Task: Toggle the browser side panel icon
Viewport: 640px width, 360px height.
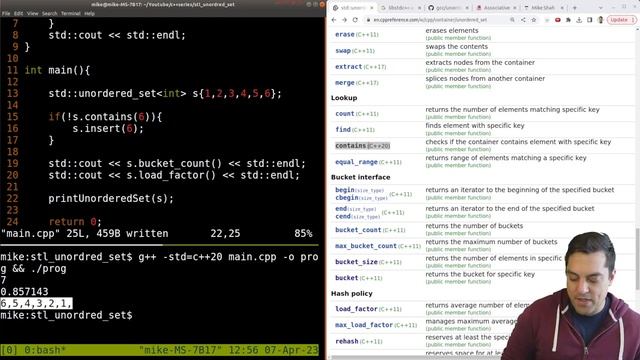Action: (x=589, y=20)
